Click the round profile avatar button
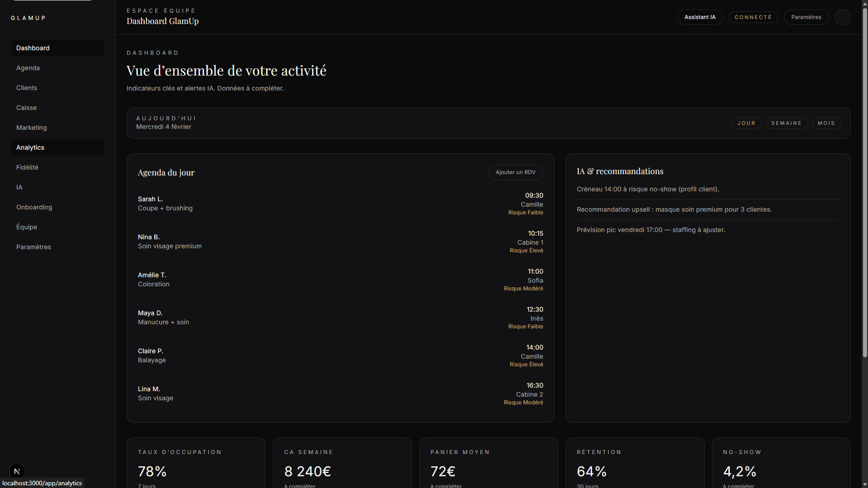This screenshot has width=868, height=488. click(x=842, y=17)
